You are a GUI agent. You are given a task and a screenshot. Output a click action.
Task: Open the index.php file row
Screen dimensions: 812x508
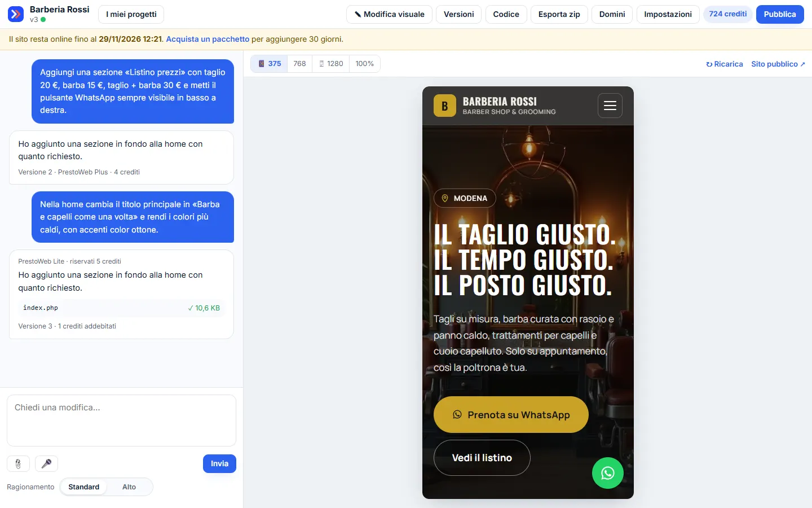tap(121, 308)
